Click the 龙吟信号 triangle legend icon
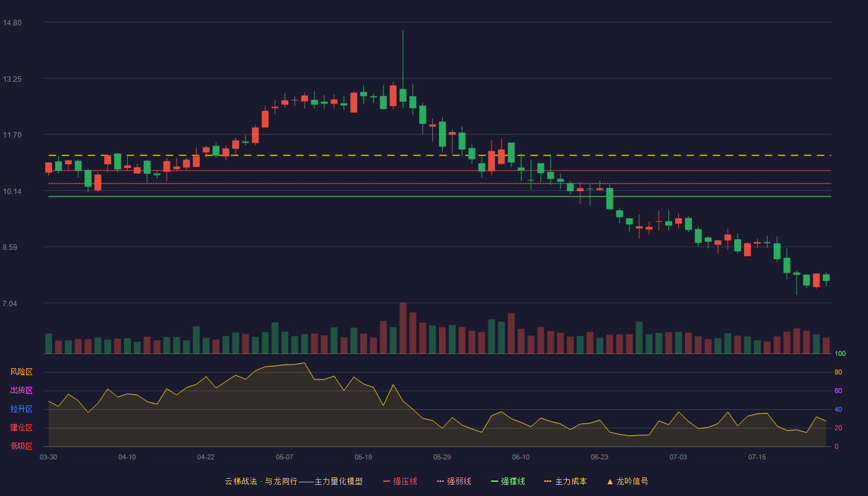 coord(610,482)
